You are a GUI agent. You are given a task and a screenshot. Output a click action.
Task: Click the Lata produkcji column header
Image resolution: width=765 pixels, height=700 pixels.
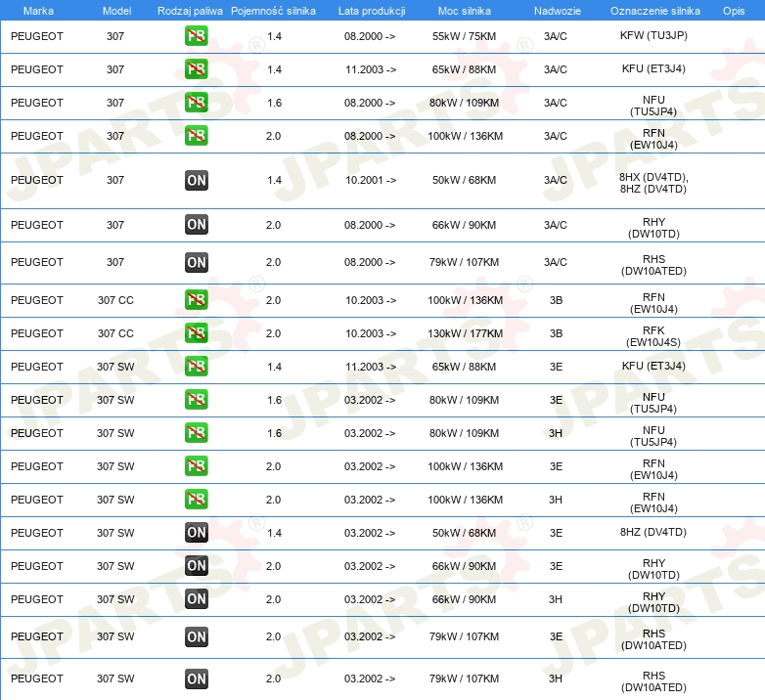372,11
